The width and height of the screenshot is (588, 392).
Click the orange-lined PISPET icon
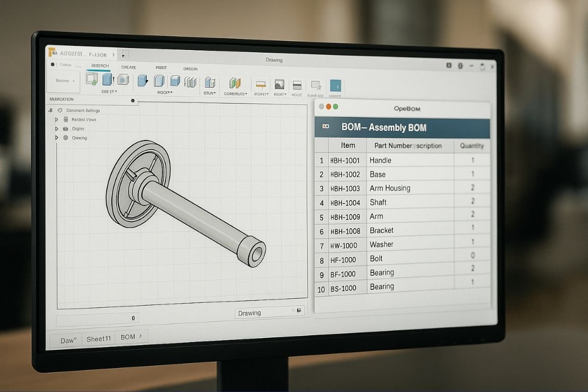tap(261, 84)
